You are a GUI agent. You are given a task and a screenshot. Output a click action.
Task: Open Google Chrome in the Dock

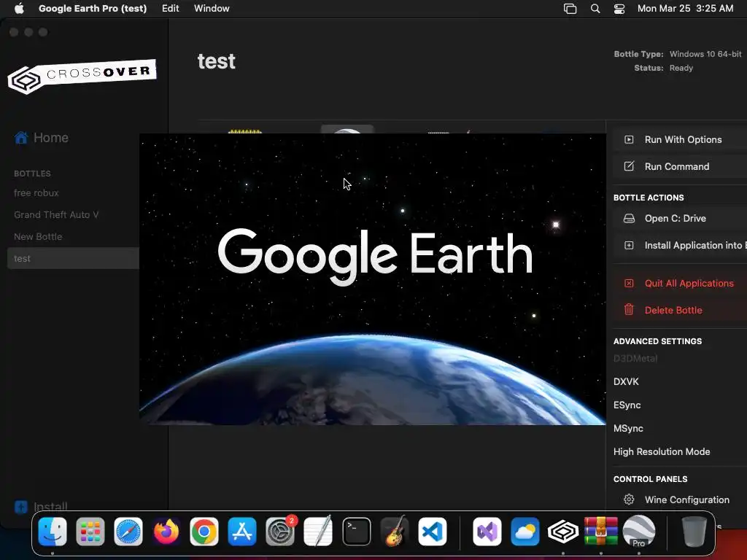pos(204,532)
